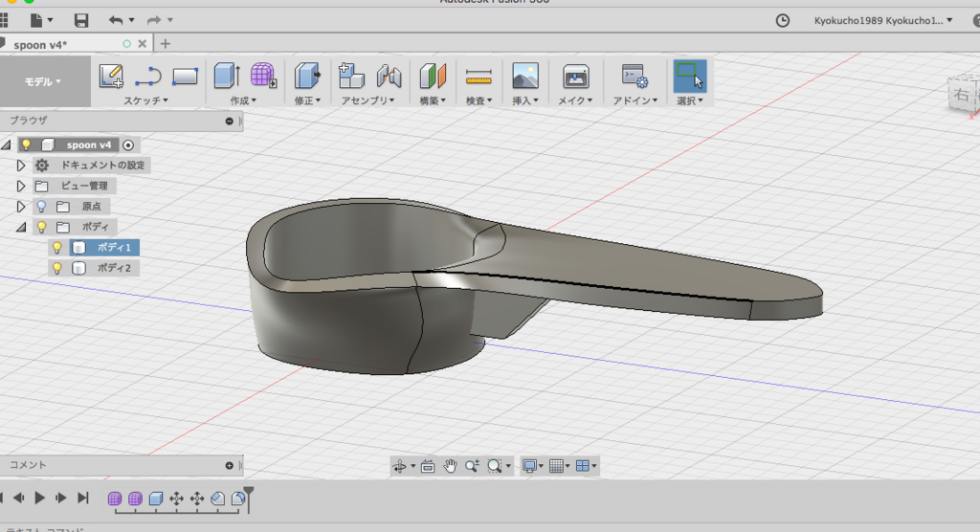
Task: Open the File menu icon
Action: pyautogui.click(x=37, y=21)
